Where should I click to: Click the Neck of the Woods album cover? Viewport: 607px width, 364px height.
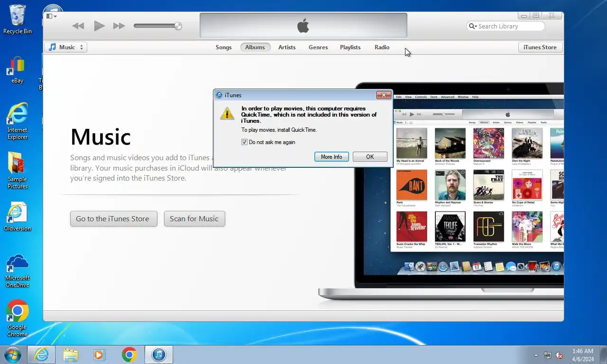click(450, 143)
